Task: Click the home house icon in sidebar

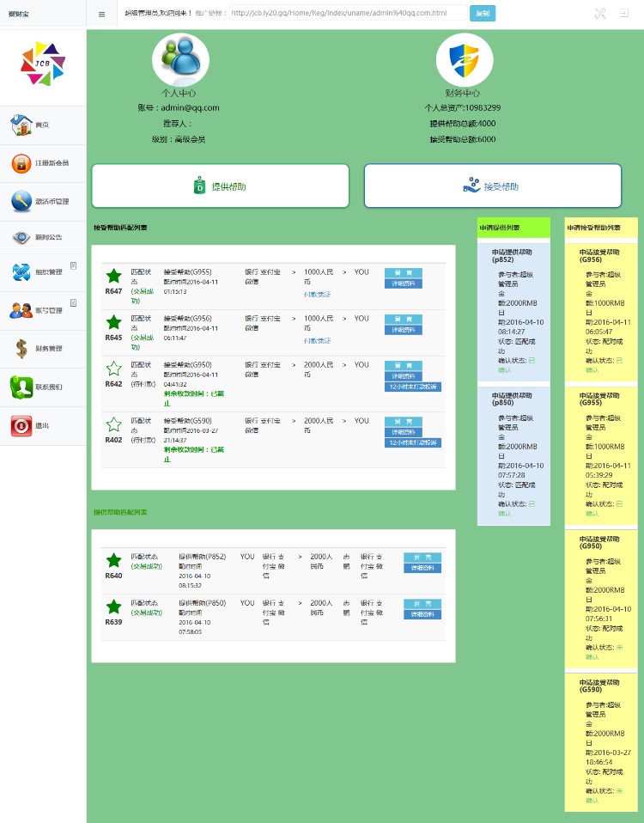Action: (21, 125)
